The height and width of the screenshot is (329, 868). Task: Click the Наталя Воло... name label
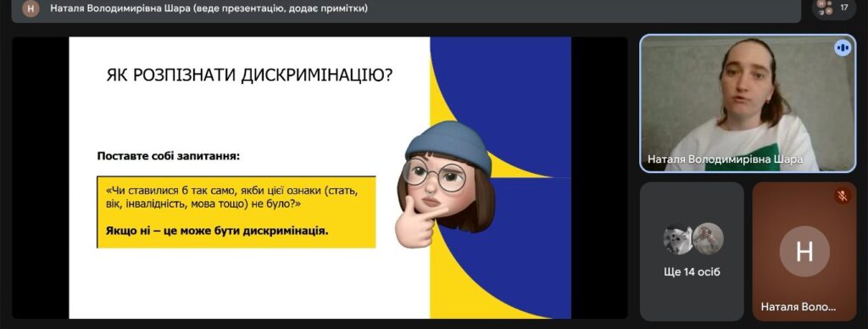coord(798,307)
